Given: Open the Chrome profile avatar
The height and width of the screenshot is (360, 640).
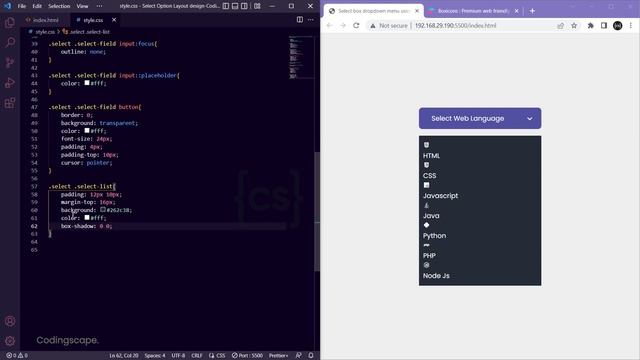Looking at the screenshot, I should (x=618, y=25).
